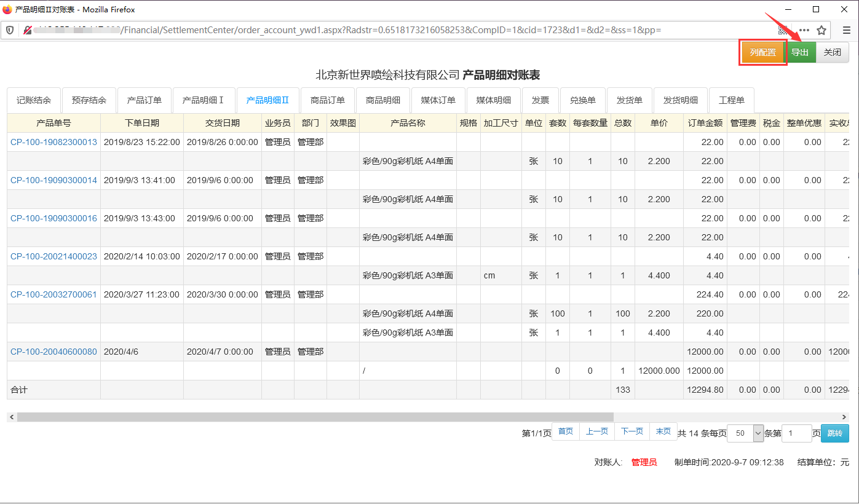This screenshot has height=504, width=859.
Task: Click the insecure connection lock icon
Action: click(x=27, y=30)
